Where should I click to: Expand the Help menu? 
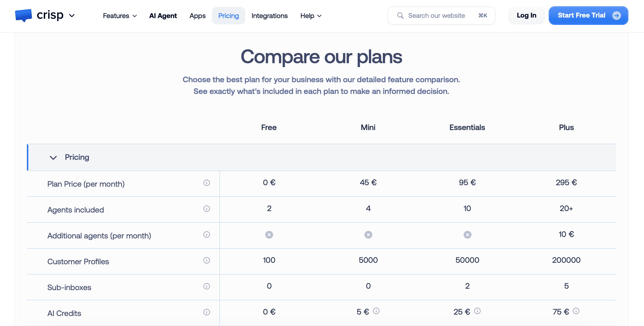point(311,16)
